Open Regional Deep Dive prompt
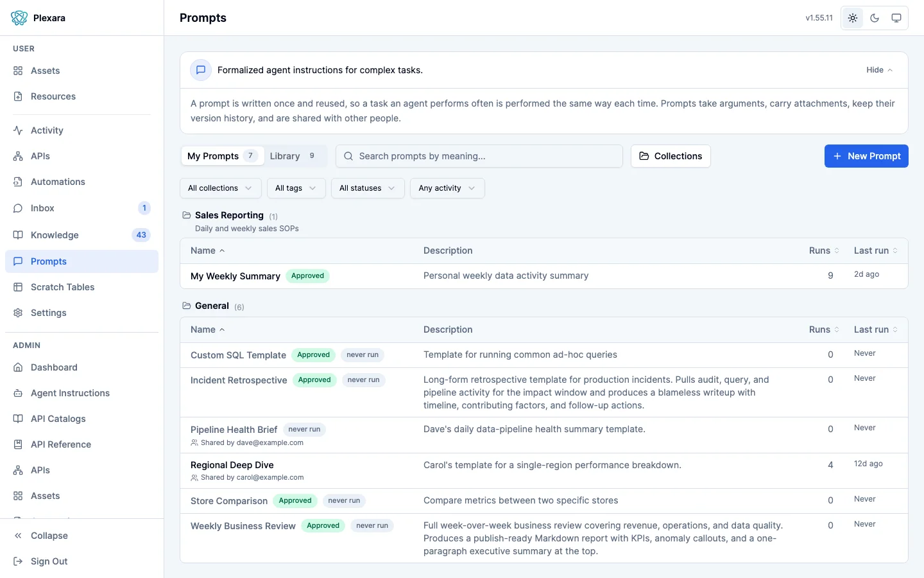924x578 pixels. [x=232, y=465]
